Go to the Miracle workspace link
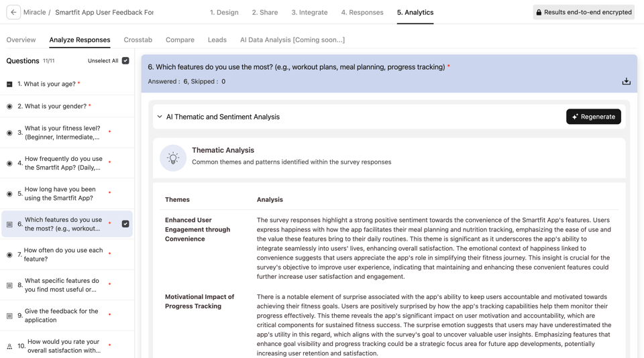Viewport: 644px width, 358px height. pos(34,12)
